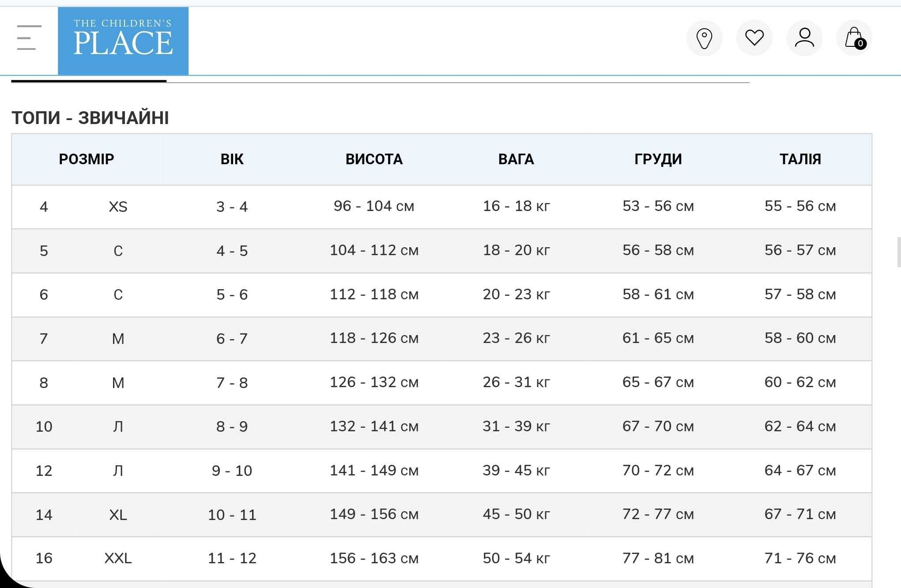Click the 112 - 118 см height cell
Viewport: 901px width, 588px height.
click(x=374, y=294)
